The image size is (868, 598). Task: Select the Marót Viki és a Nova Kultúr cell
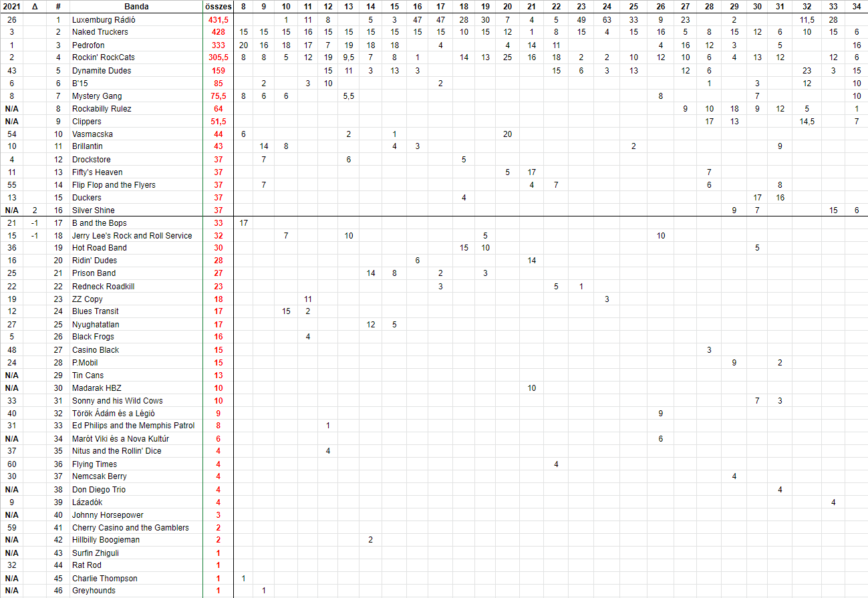point(120,439)
